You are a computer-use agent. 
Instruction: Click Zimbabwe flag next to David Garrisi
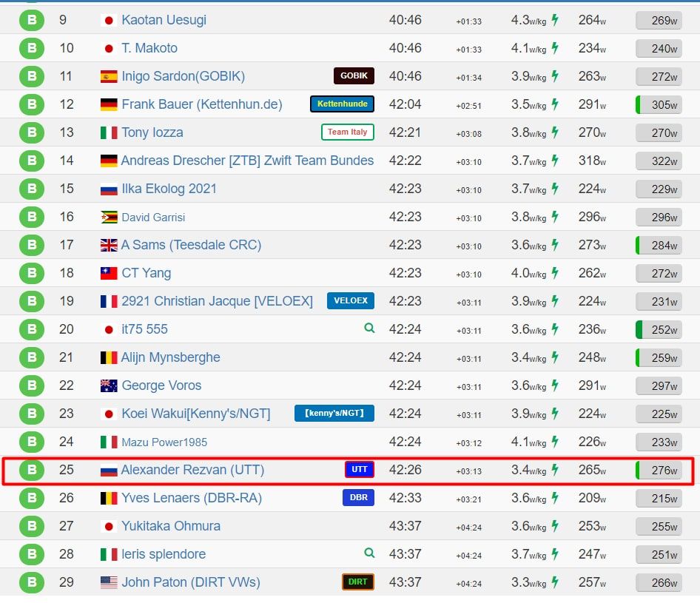109,218
